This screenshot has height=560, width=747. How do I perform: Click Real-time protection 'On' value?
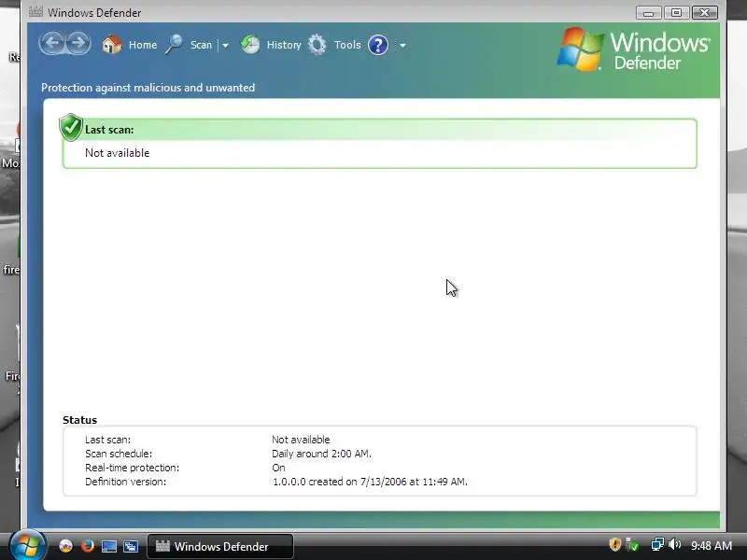(x=278, y=468)
